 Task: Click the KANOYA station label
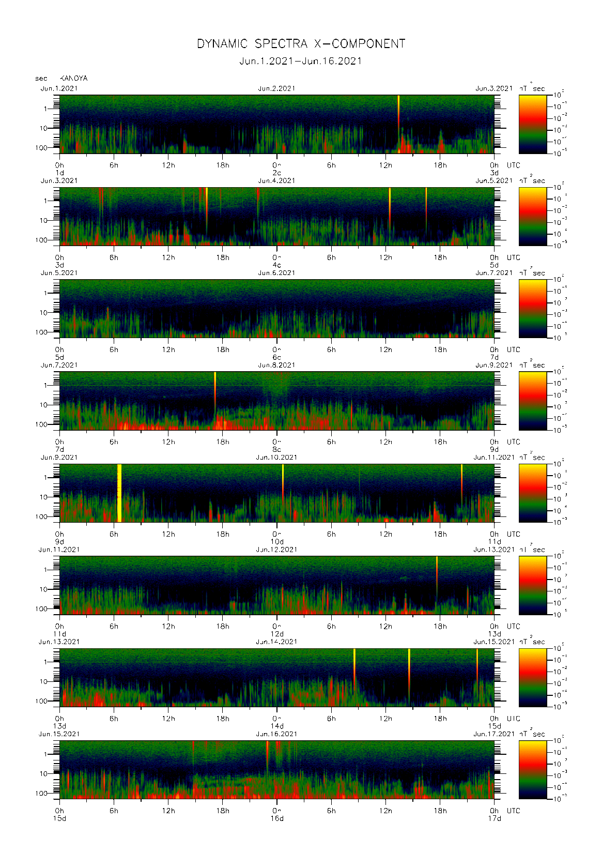(74, 79)
